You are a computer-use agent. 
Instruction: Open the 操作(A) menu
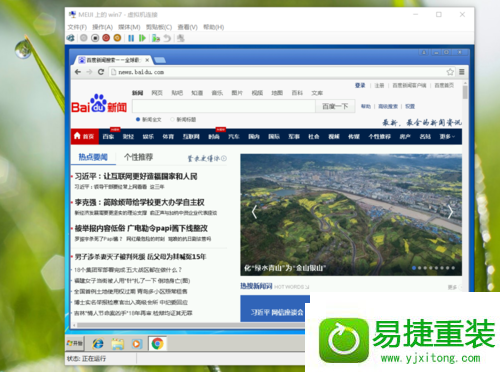click(102, 27)
